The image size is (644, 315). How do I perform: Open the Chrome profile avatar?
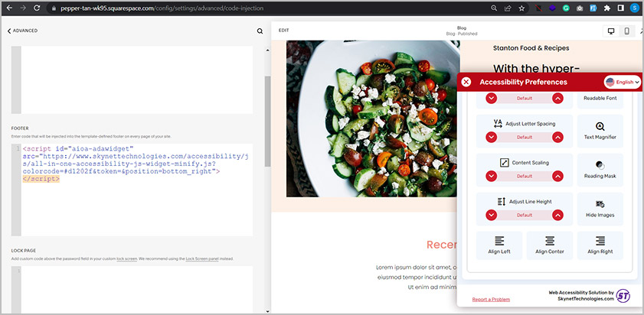634,8
